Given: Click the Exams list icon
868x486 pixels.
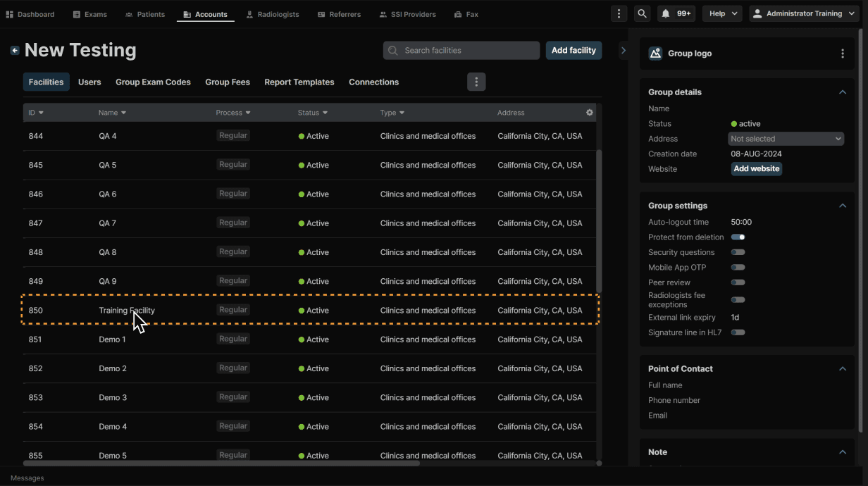Looking at the screenshot, I should coord(77,14).
